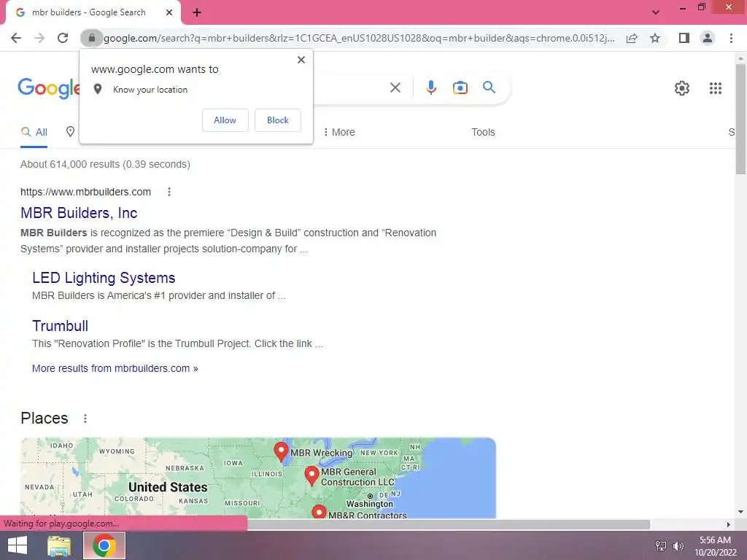Click the places map thumbnail
This screenshot has width=747, height=560.
[258, 478]
